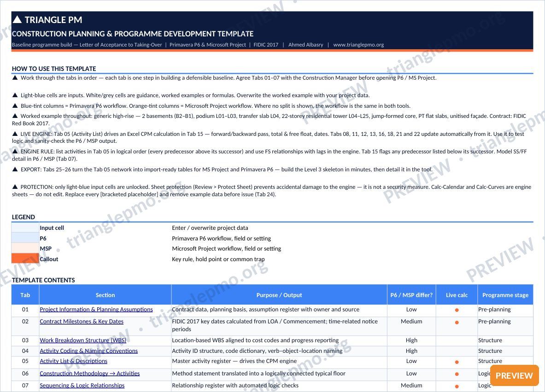
Task: Click the 'Primavera P6 workflow, field or setting' text
Action: point(222,239)
